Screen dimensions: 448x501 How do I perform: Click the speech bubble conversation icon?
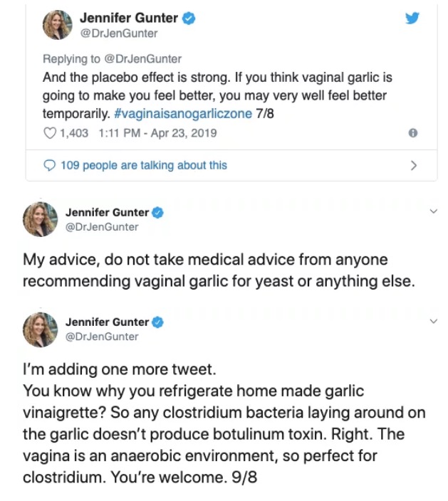pyautogui.click(x=50, y=165)
